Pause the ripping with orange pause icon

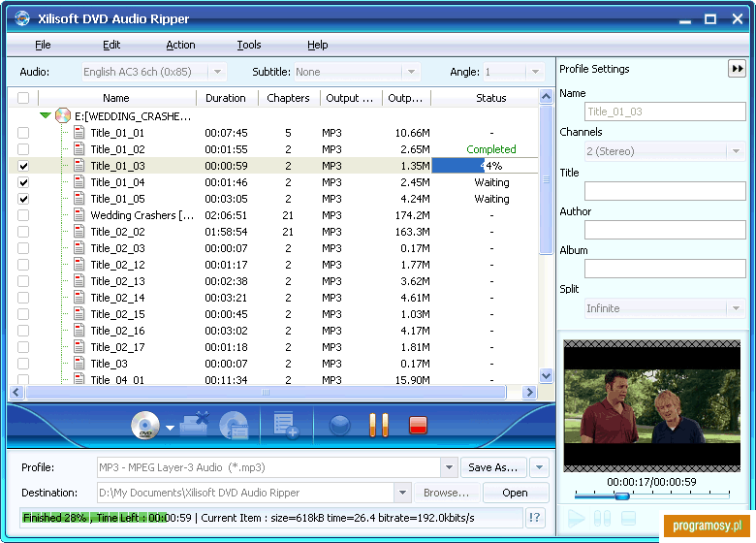click(379, 426)
